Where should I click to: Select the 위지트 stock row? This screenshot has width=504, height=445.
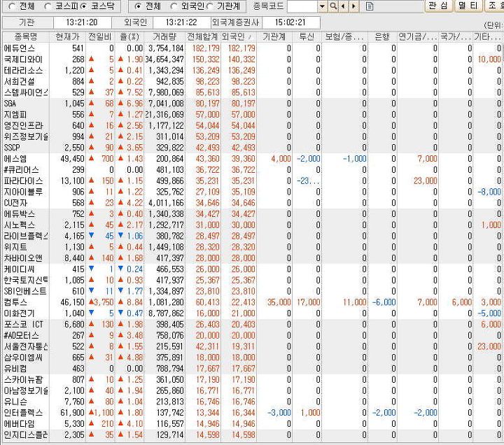tap(252, 247)
